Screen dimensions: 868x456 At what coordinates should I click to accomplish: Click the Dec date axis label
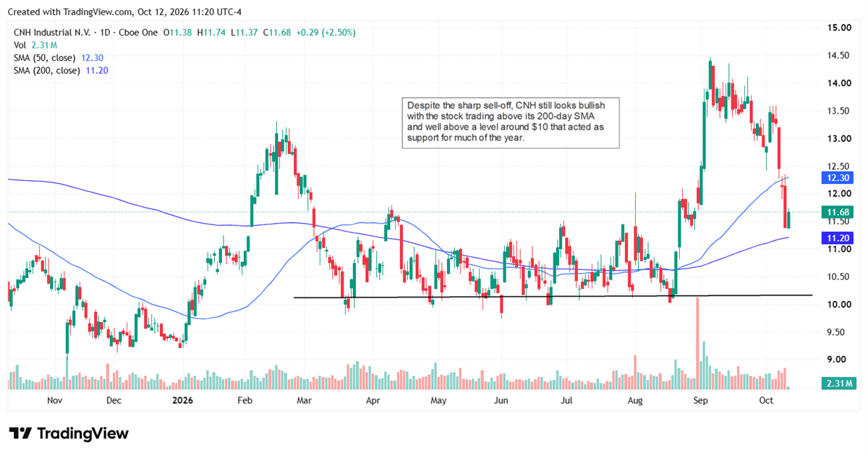tap(114, 400)
